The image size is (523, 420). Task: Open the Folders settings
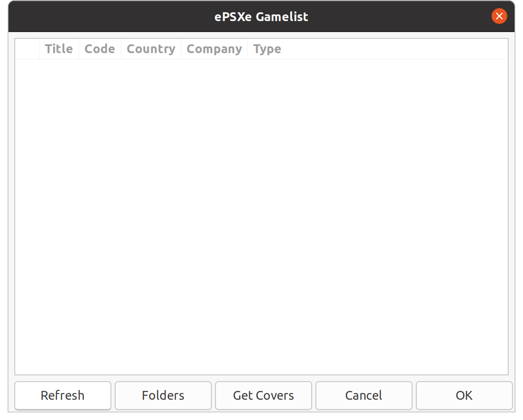coord(163,396)
